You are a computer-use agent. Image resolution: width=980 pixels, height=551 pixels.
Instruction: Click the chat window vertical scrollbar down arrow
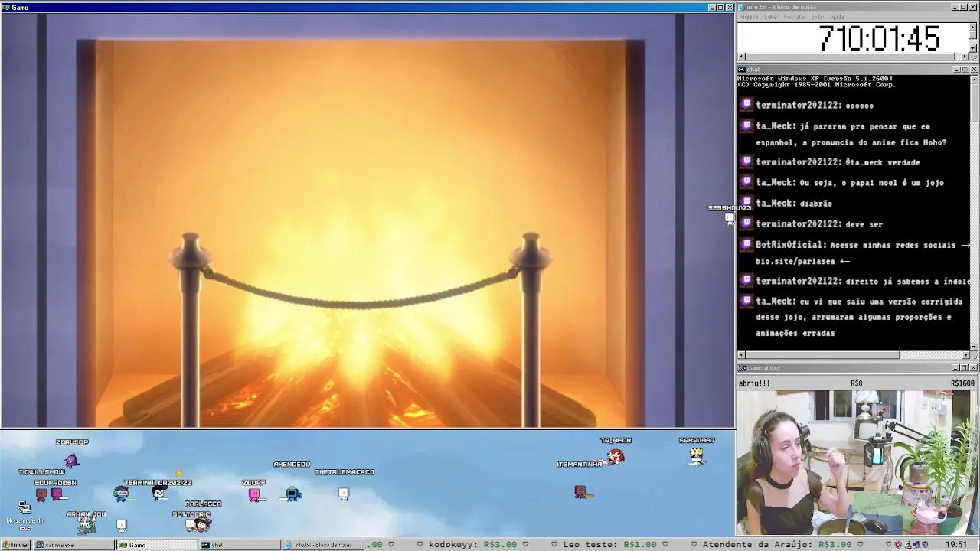[973, 346]
